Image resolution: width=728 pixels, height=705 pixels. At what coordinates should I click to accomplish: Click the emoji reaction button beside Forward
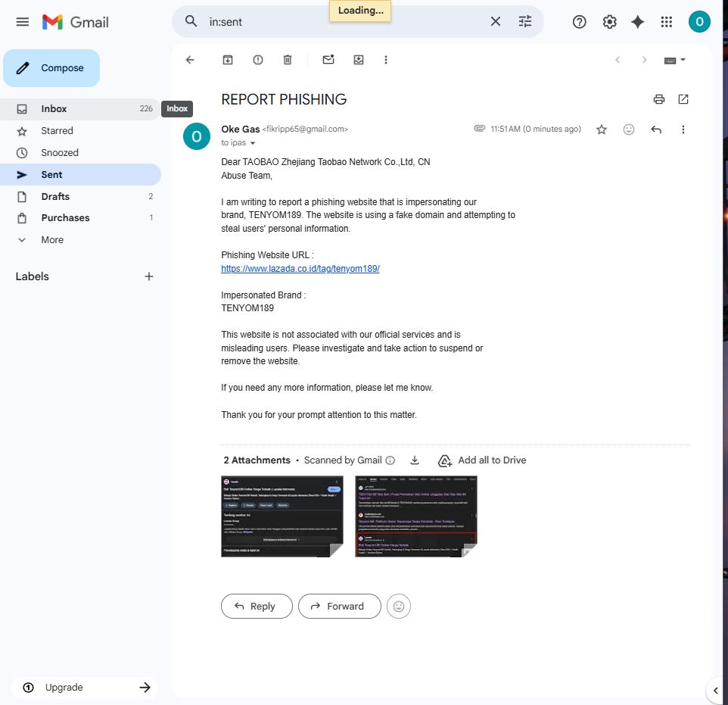(398, 606)
